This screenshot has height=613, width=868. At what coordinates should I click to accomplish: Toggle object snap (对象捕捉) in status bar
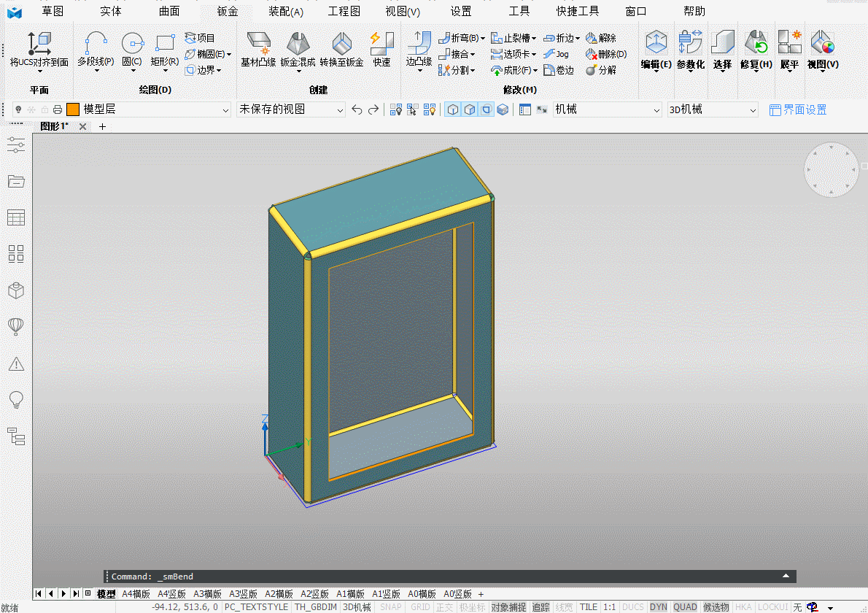click(508, 607)
